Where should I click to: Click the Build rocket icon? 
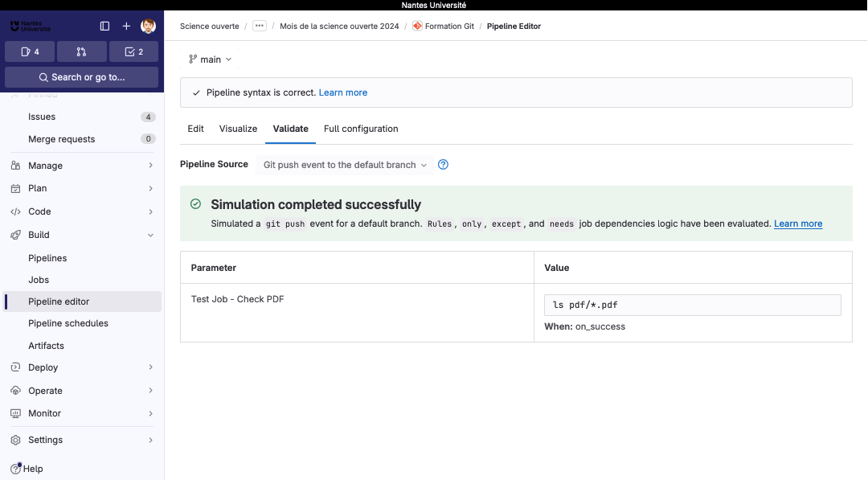pyautogui.click(x=15, y=235)
